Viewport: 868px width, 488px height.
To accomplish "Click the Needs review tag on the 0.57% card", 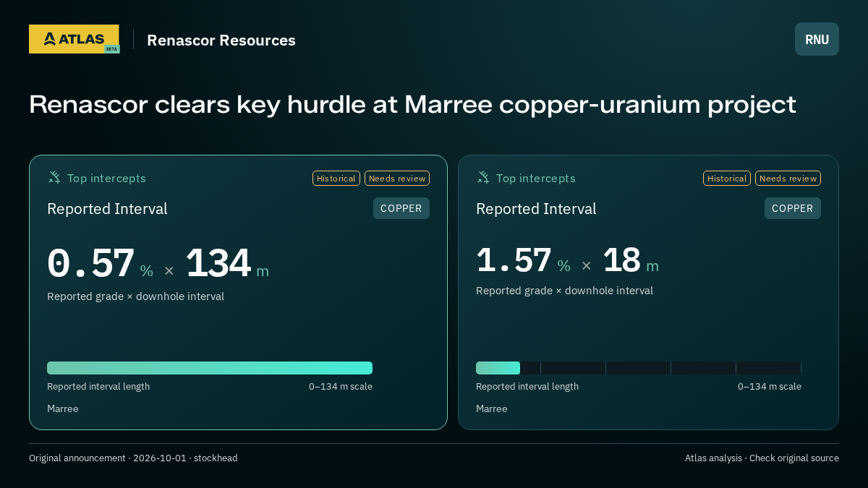I will coord(397,178).
